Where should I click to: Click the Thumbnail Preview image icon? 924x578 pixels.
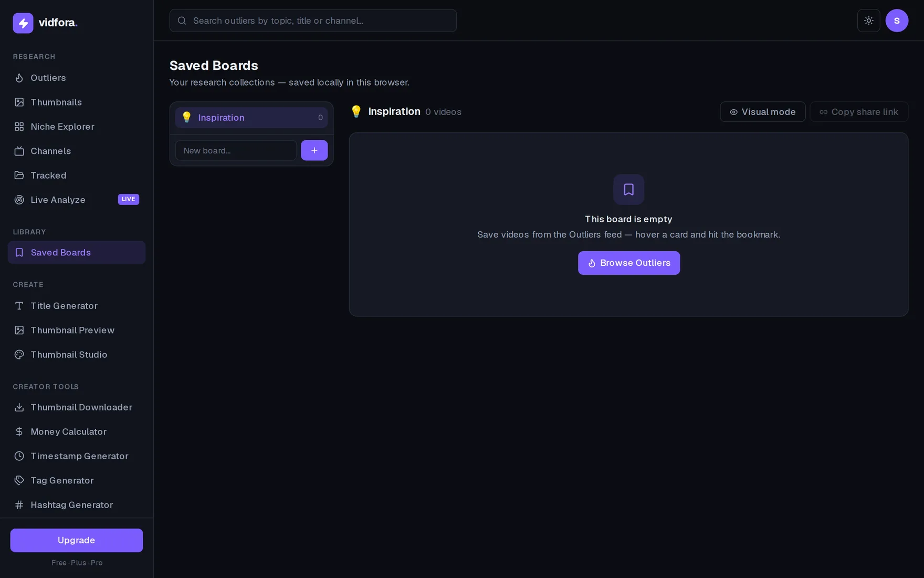click(19, 330)
